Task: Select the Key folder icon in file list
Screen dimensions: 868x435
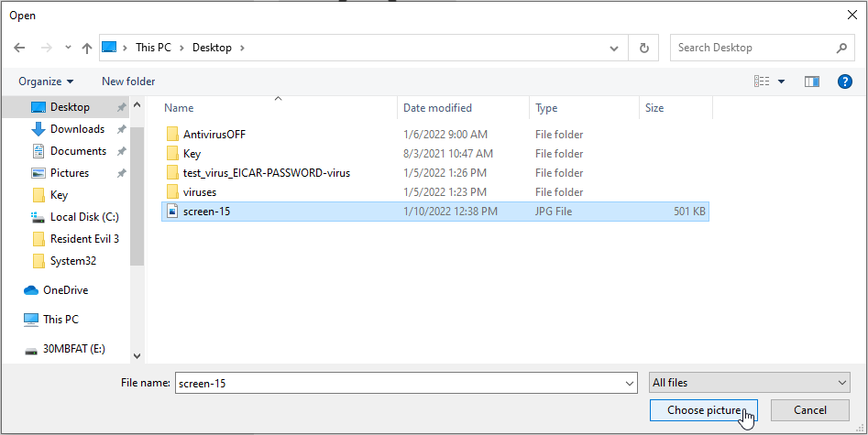Action: (172, 154)
